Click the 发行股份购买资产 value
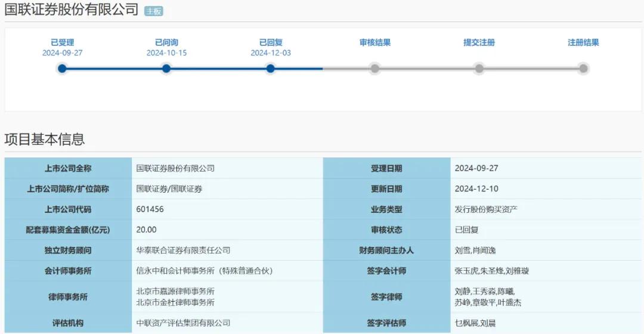 (486, 209)
